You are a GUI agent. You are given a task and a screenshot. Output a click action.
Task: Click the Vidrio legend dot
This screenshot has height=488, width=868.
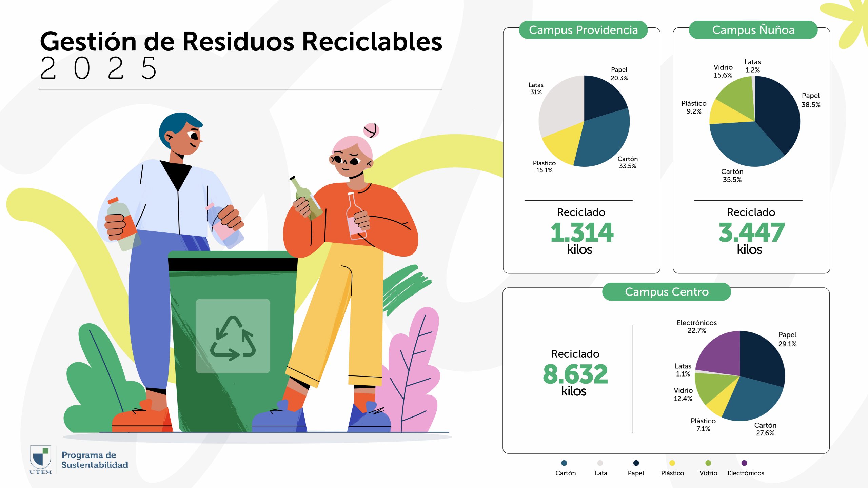point(708,463)
